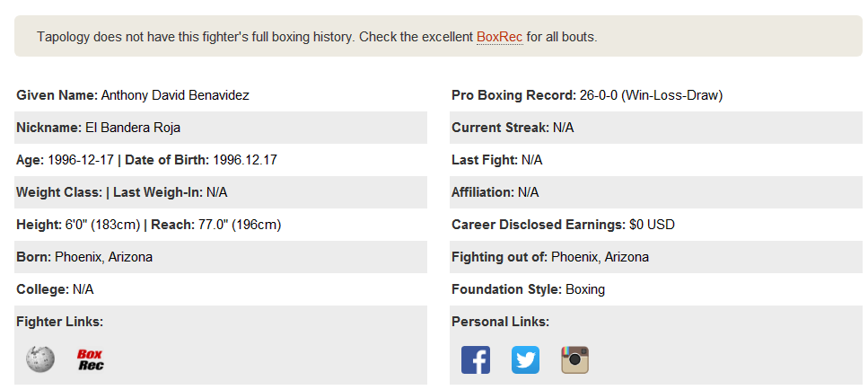Select the Current Streak N/A row
Image resolution: width=868 pixels, height=390 pixels.
click(656, 128)
